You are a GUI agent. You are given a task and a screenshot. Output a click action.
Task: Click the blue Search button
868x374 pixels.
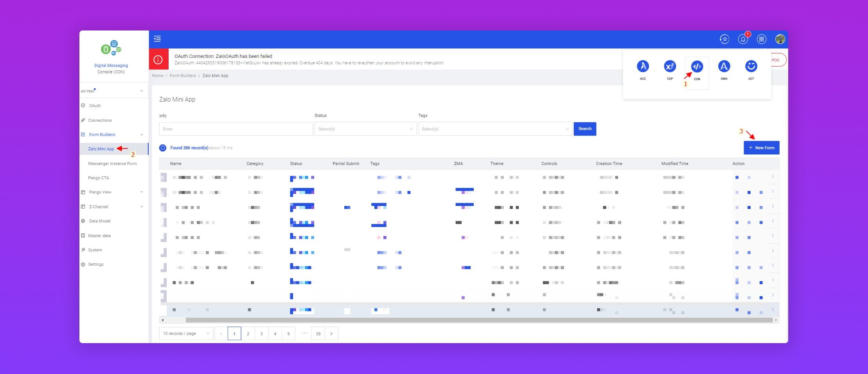pos(584,129)
